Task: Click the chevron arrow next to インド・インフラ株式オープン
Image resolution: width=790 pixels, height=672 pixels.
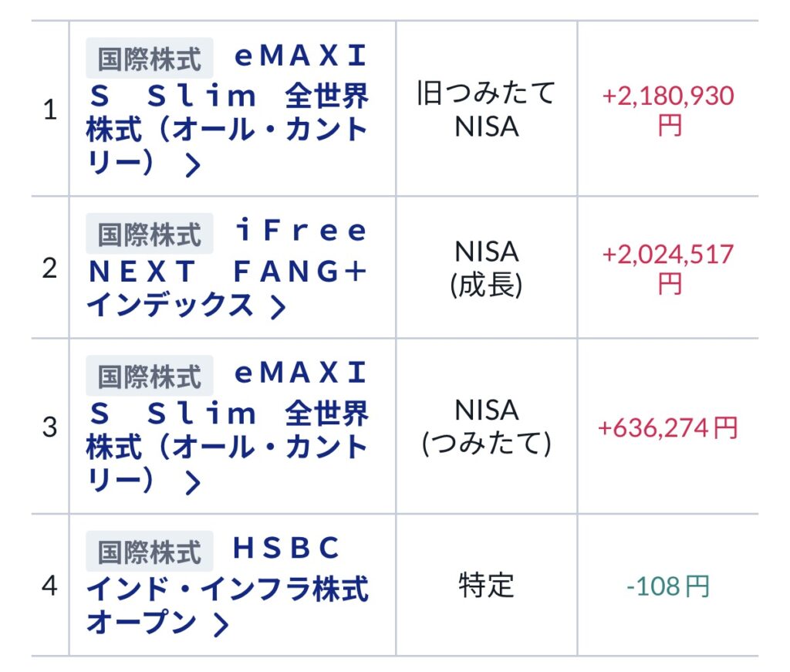Action: pos(221,624)
